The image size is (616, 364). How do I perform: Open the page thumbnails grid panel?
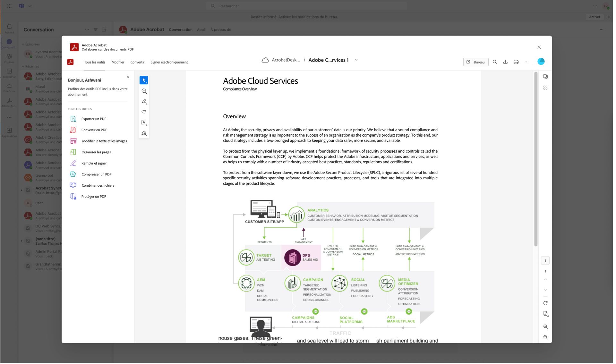(545, 88)
